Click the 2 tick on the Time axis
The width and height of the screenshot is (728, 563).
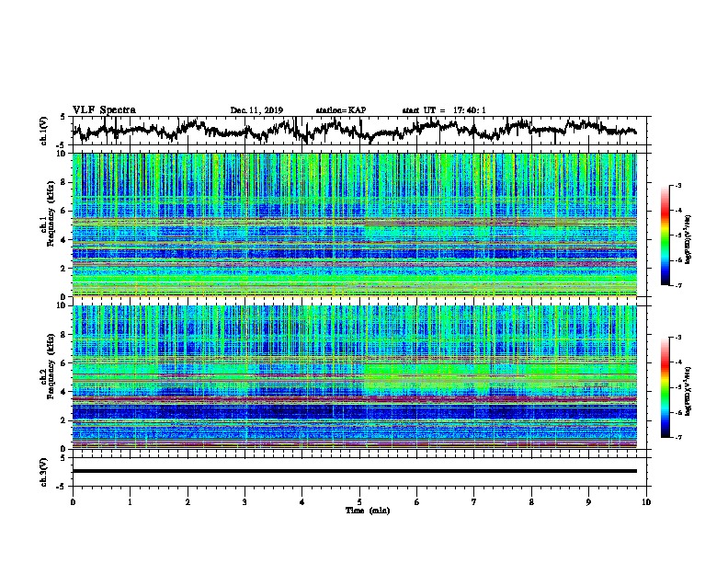pyautogui.click(x=188, y=501)
